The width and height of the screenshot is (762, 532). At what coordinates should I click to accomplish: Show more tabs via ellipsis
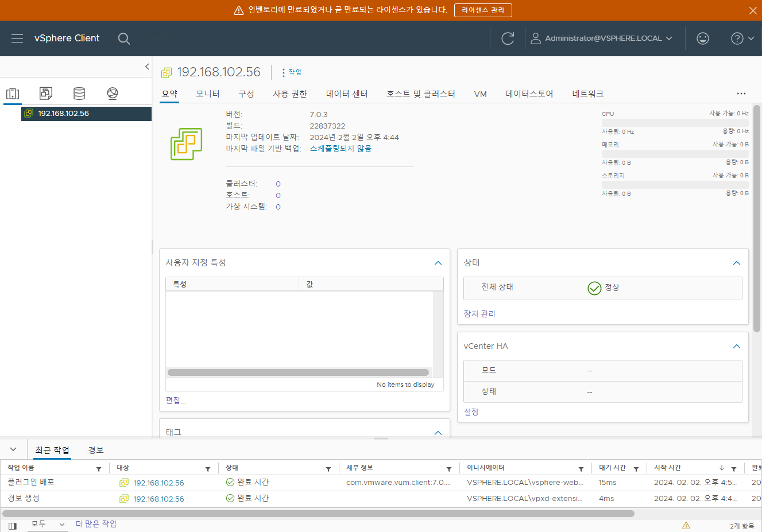coord(741,94)
